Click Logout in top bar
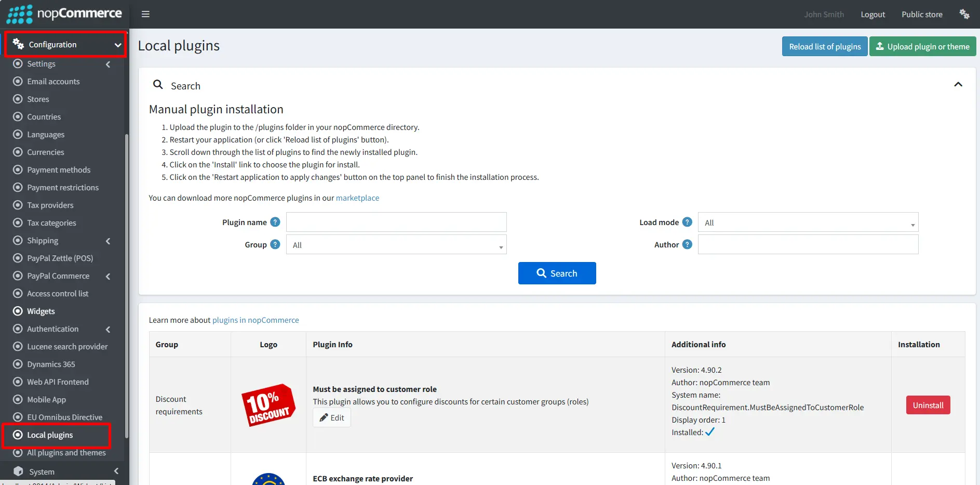Image resolution: width=980 pixels, height=485 pixels. (872, 14)
